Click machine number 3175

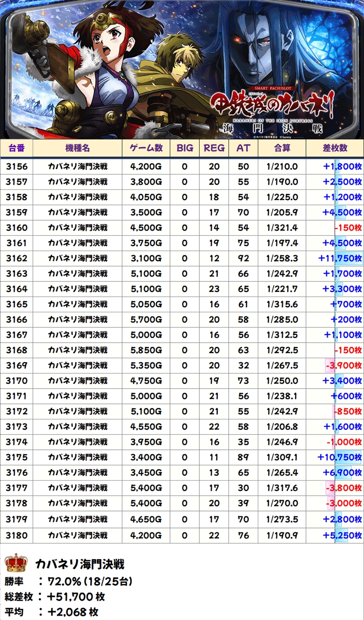click(17, 457)
